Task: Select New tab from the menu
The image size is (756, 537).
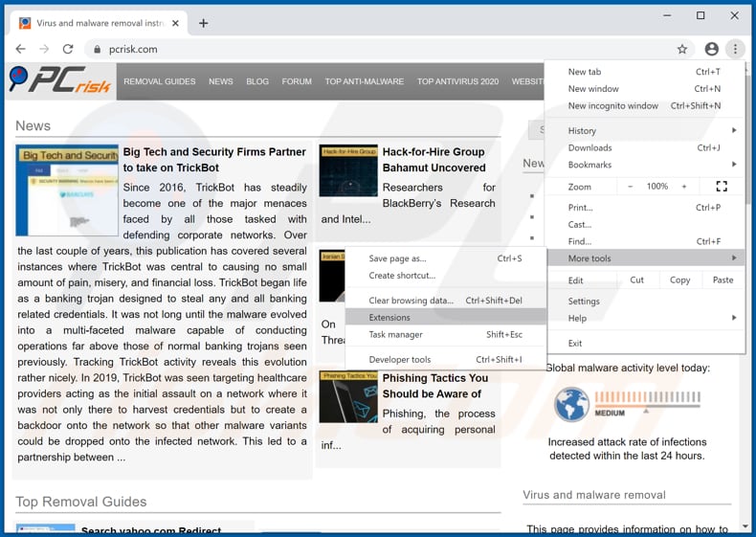Action: 645,72
